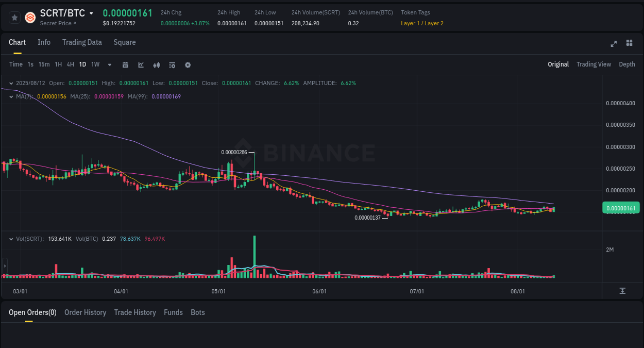Image resolution: width=644 pixels, height=348 pixels.
Task: Open the Order History tab
Action: [x=85, y=312]
